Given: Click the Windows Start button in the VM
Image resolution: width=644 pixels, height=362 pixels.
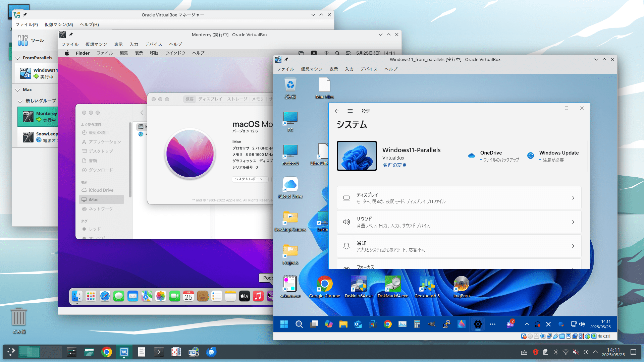Looking at the screenshot, I should click(x=284, y=324).
